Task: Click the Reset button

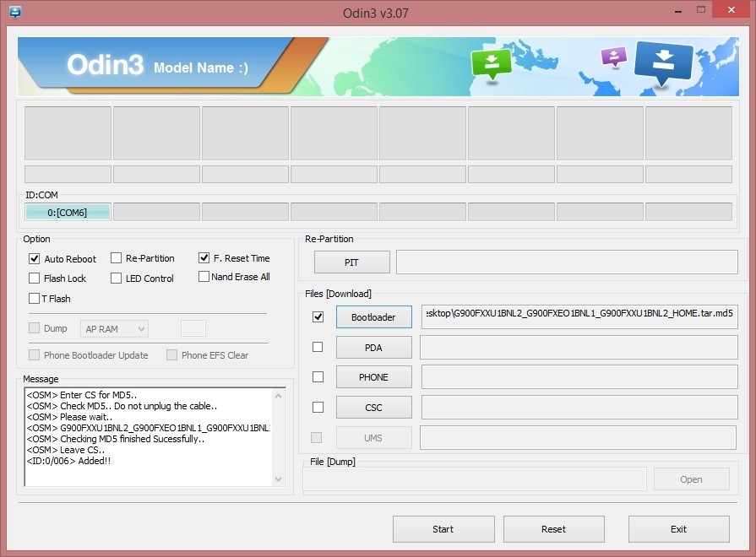Action: tap(553, 529)
